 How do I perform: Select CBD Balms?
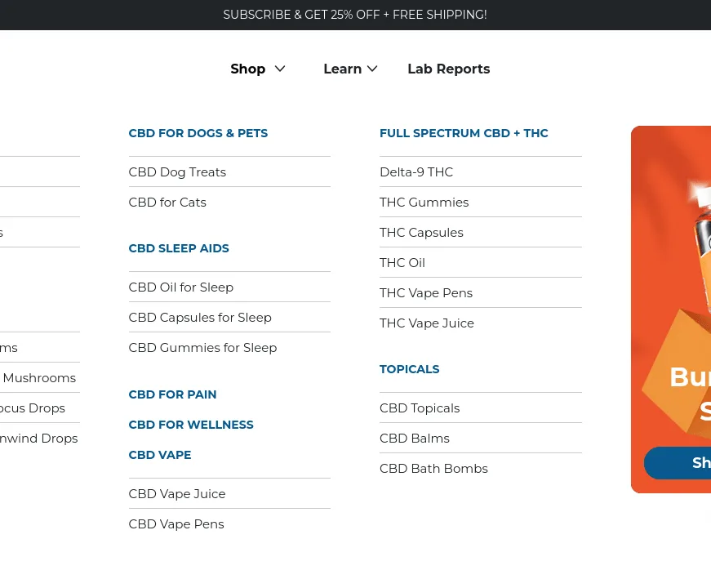tap(415, 439)
